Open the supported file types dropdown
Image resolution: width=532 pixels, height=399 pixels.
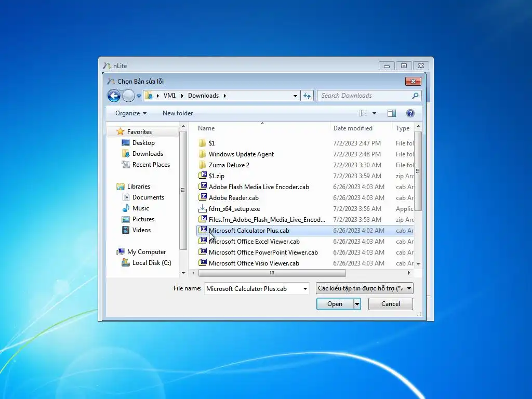point(364,288)
